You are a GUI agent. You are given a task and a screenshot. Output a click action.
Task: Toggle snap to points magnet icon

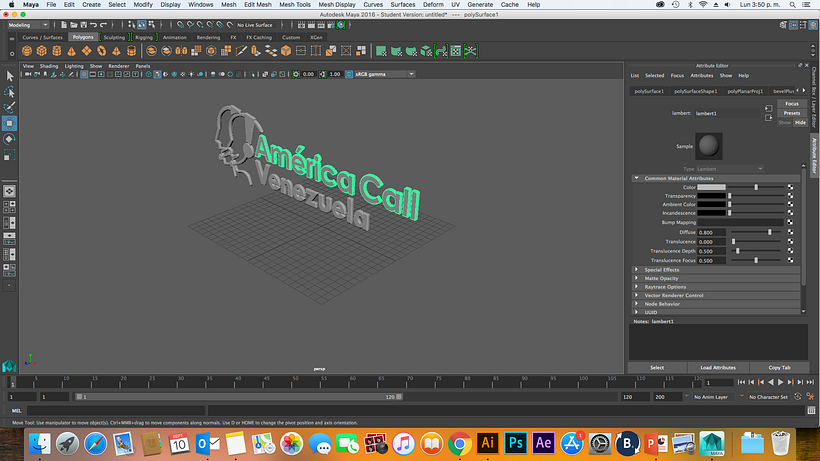click(x=200, y=25)
